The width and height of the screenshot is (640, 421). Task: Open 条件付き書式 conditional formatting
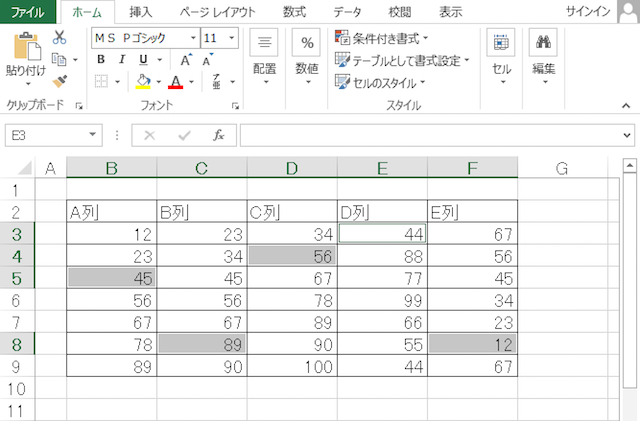381,38
